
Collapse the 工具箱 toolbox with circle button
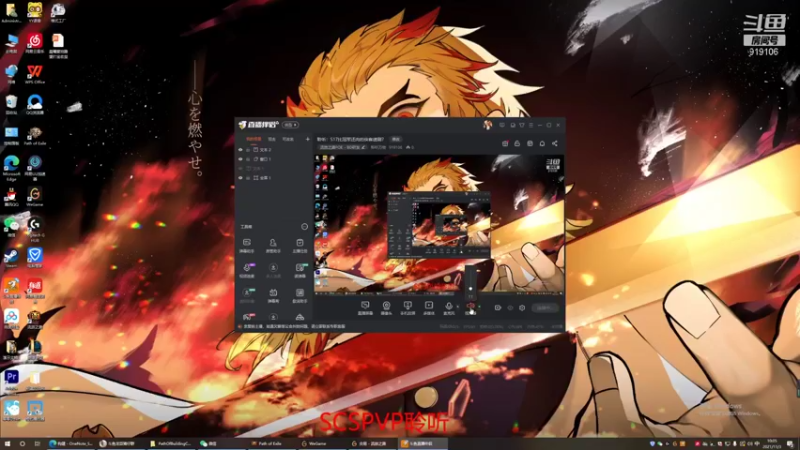pos(305,227)
